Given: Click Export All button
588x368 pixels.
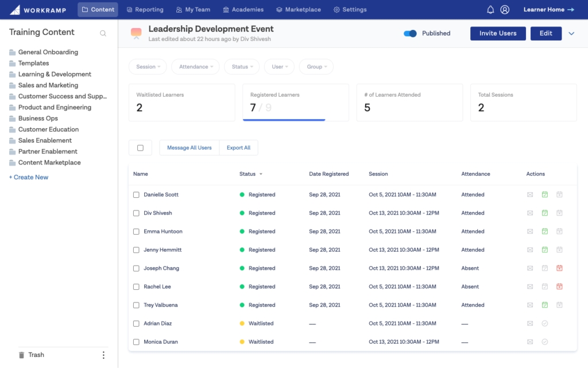Looking at the screenshot, I should [x=238, y=148].
